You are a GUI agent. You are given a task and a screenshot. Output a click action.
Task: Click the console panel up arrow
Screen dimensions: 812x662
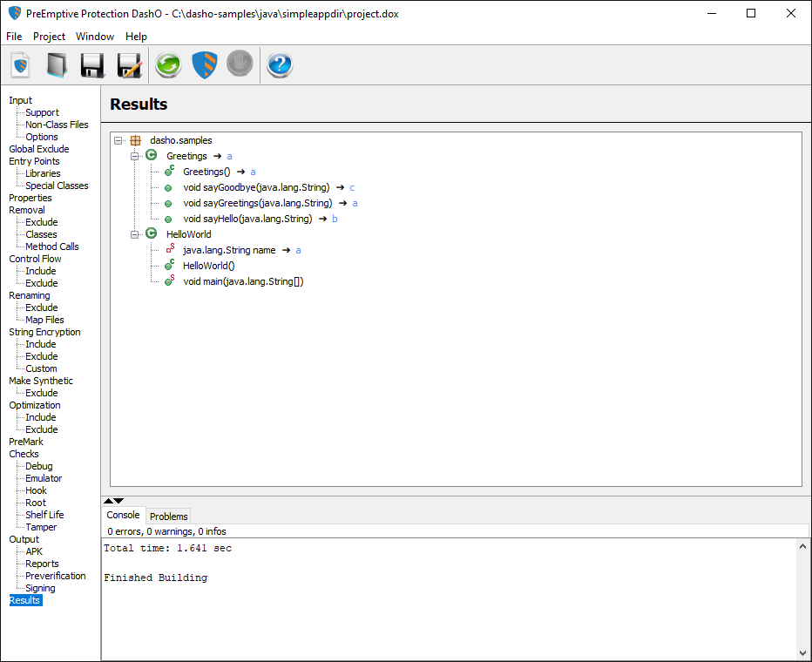(x=108, y=501)
